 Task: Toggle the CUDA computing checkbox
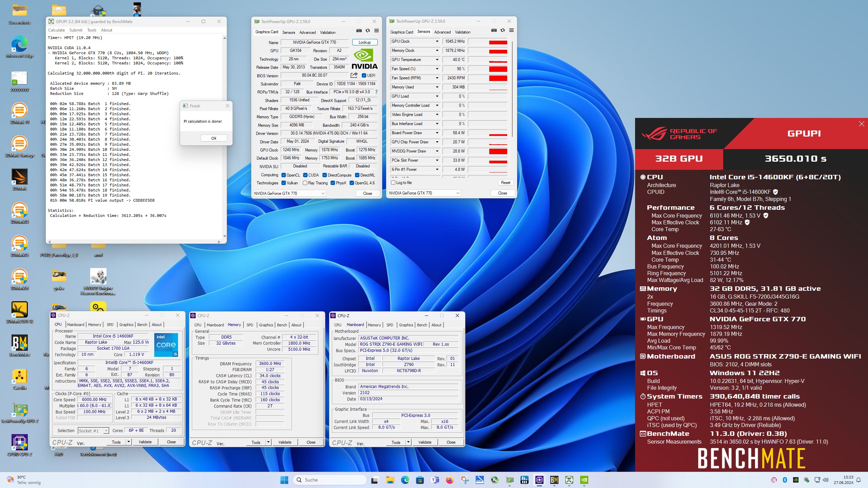[305, 175]
